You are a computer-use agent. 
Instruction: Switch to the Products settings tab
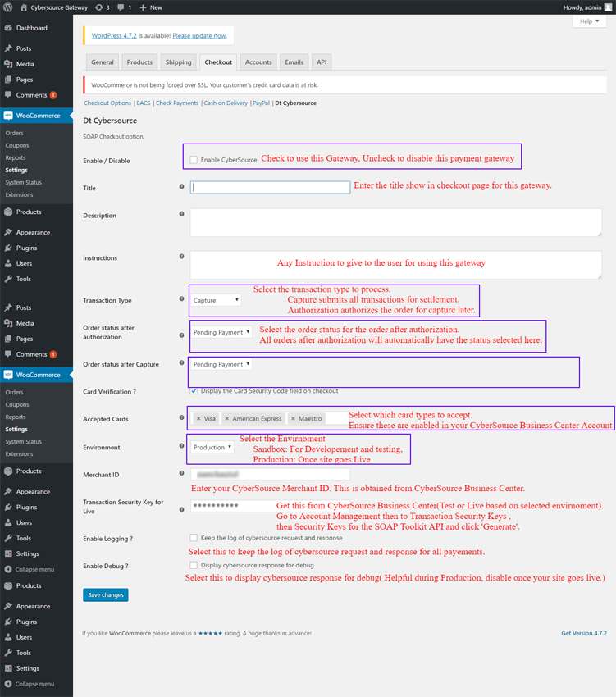coord(139,62)
